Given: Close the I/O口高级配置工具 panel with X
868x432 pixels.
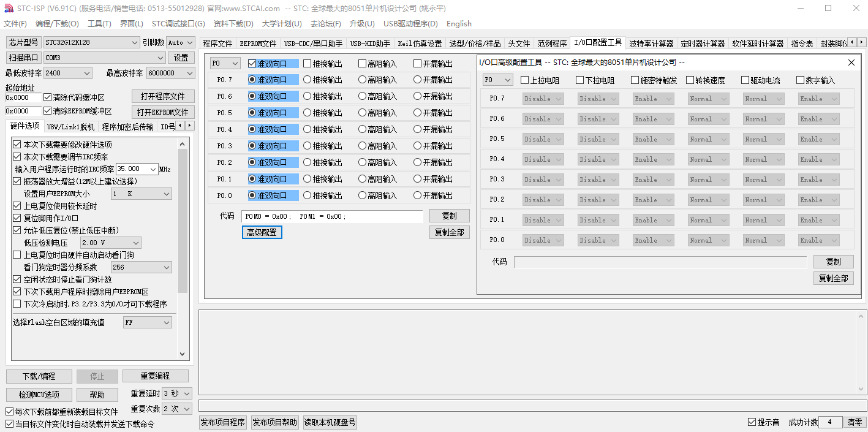Looking at the screenshot, I should point(851,63).
